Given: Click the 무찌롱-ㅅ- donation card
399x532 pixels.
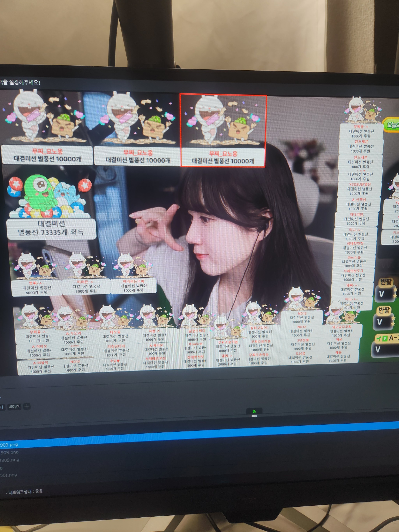Looking at the screenshot, I should pos(361,131).
